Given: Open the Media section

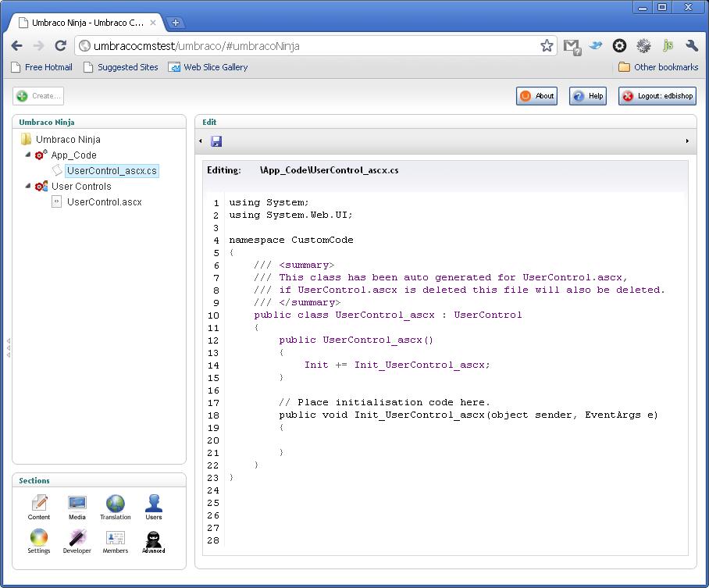Looking at the screenshot, I should tap(77, 507).
